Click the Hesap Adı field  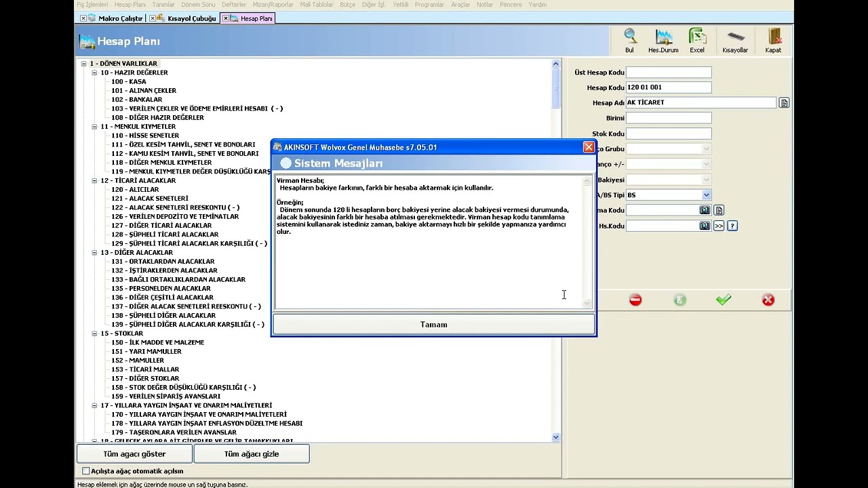click(x=701, y=103)
